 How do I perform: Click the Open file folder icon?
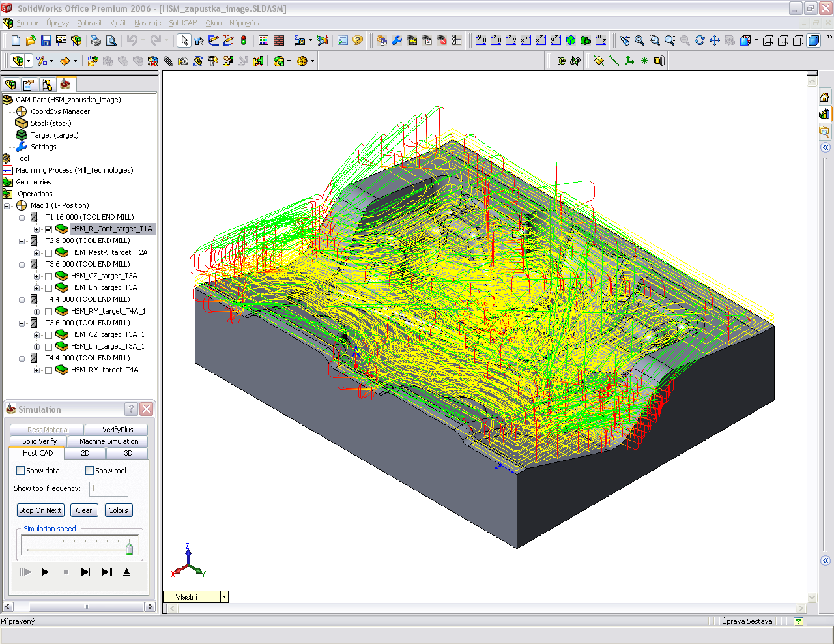31,40
